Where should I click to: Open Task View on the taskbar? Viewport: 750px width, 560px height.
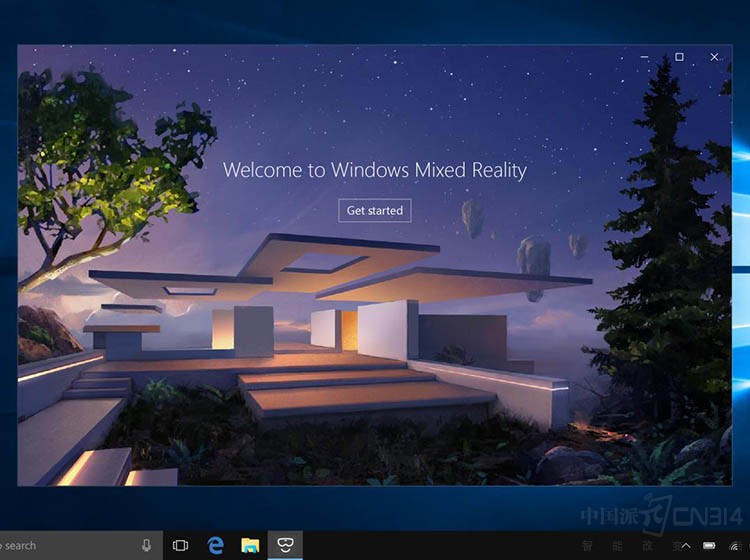click(180, 545)
